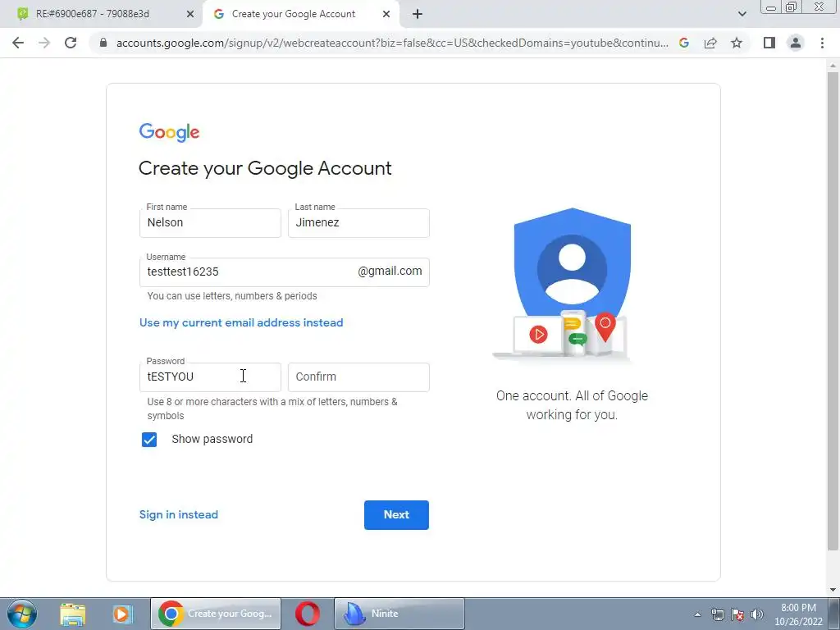Click the Password field containing tESTYOU
840x630 pixels.
[x=210, y=377]
